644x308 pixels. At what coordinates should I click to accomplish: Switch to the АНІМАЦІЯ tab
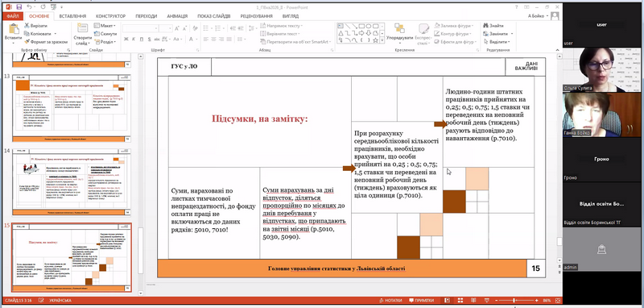click(177, 16)
